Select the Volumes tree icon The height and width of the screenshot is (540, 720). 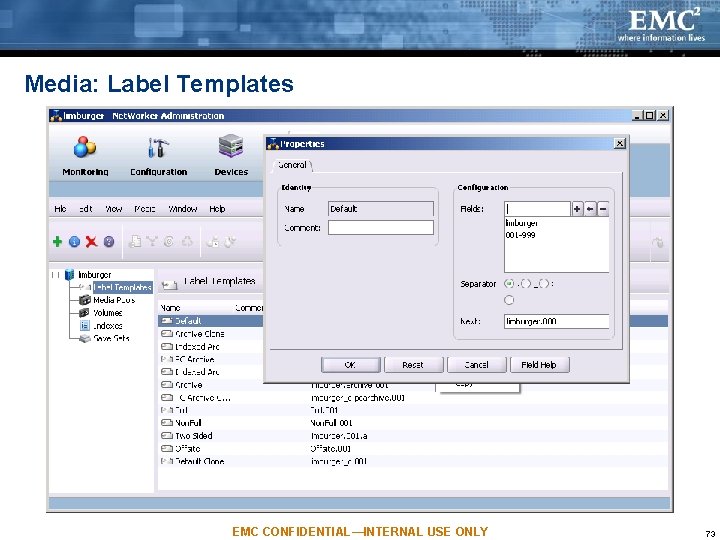[x=84, y=313]
